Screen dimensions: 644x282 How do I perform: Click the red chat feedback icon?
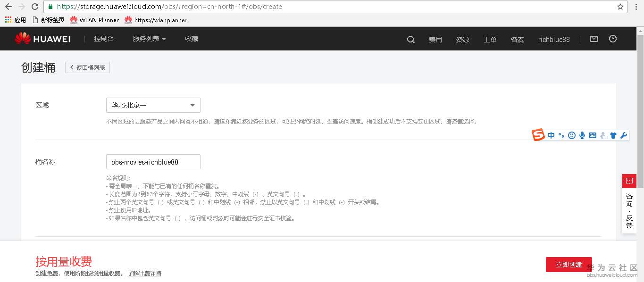629,181
